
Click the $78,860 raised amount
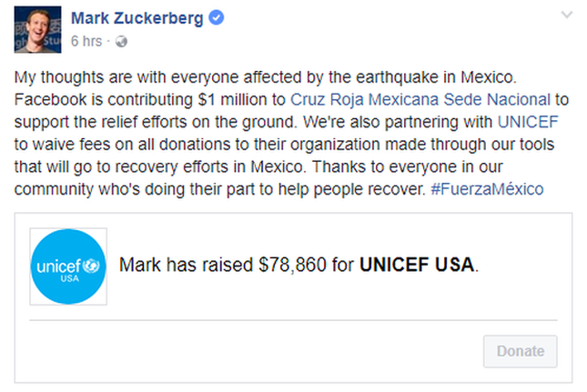(291, 266)
